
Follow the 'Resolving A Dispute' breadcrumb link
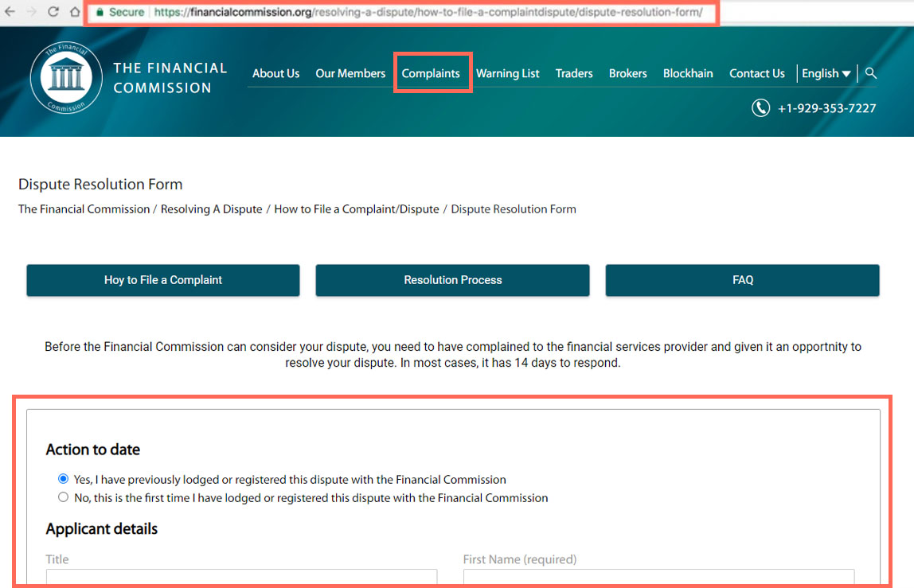211,209
